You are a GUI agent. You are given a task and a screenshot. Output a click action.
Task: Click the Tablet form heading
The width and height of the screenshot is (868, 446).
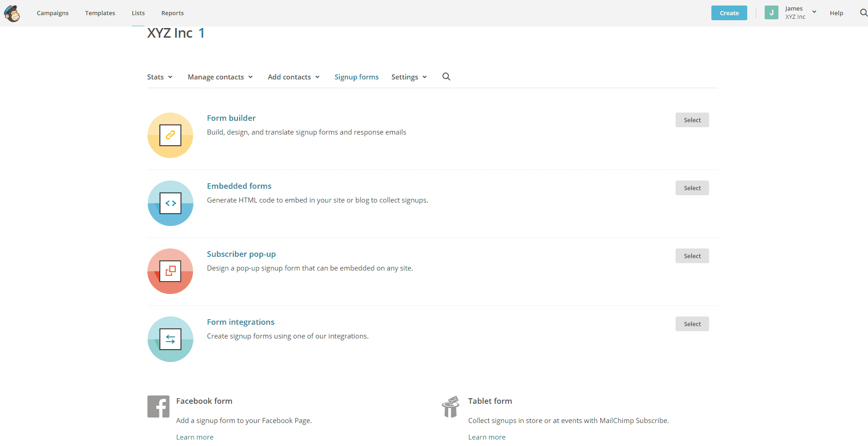(490, 401)
